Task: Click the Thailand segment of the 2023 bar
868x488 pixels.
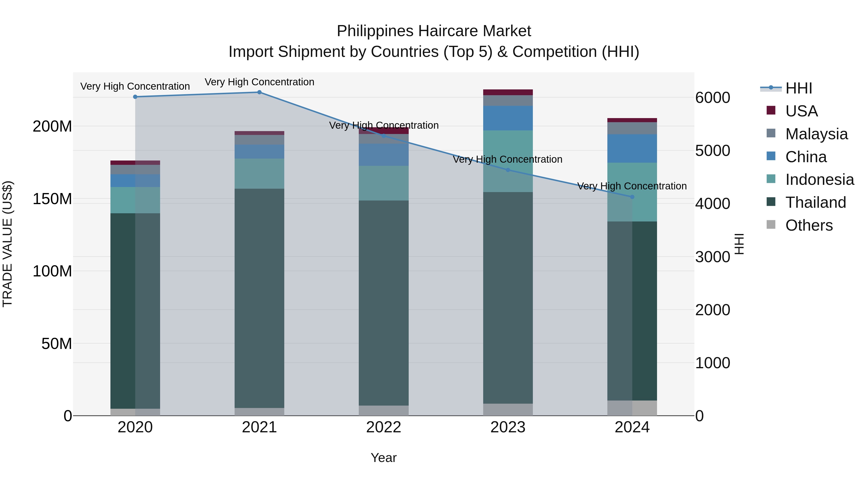Action: (508, 298)
